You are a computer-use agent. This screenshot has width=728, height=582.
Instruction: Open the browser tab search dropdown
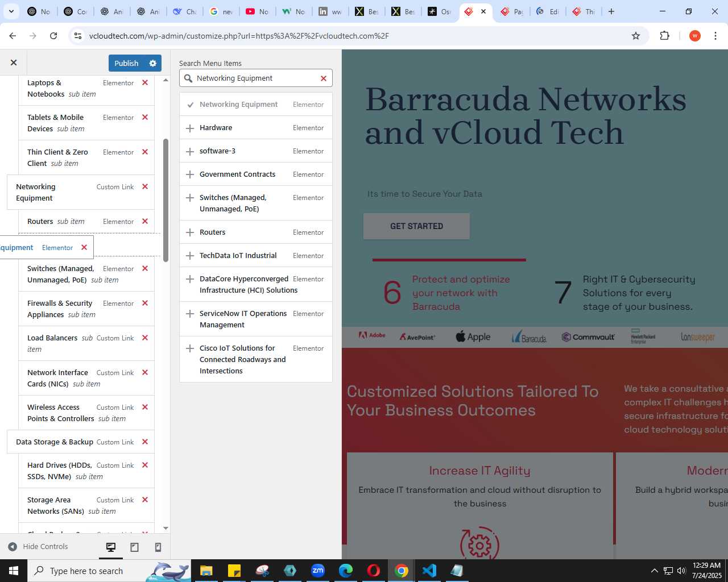coord(11,11)
